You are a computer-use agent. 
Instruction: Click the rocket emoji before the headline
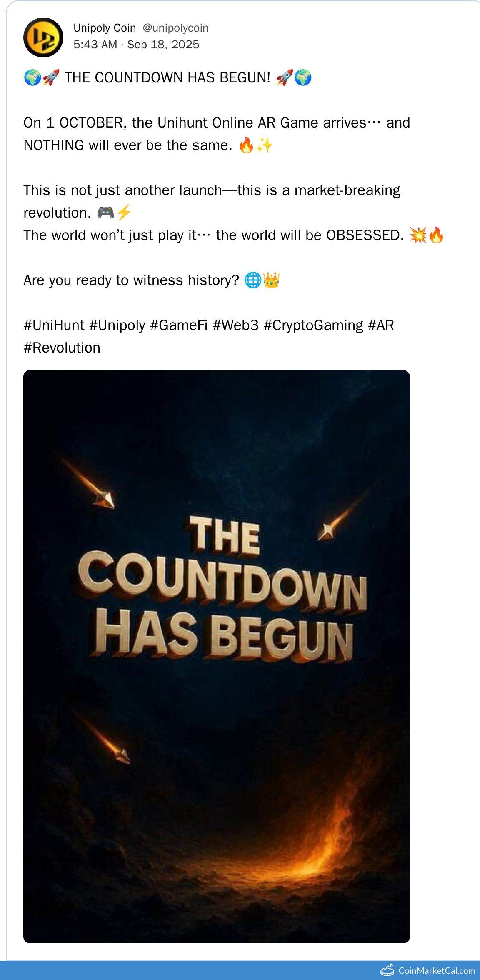pyautogui.click(x=51, y=77)
